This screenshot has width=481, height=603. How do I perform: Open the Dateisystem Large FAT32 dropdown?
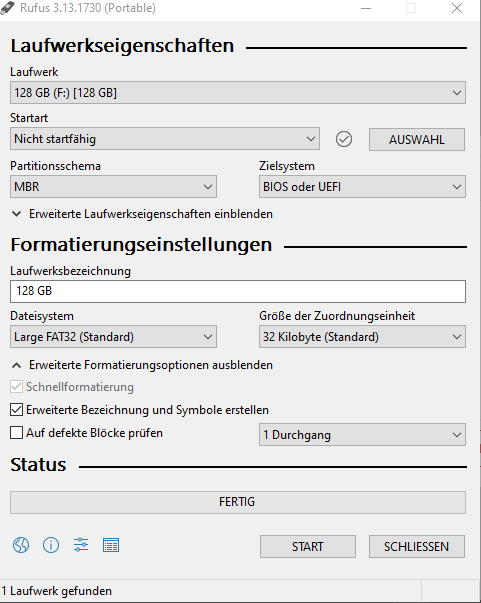tap(113, 337)
